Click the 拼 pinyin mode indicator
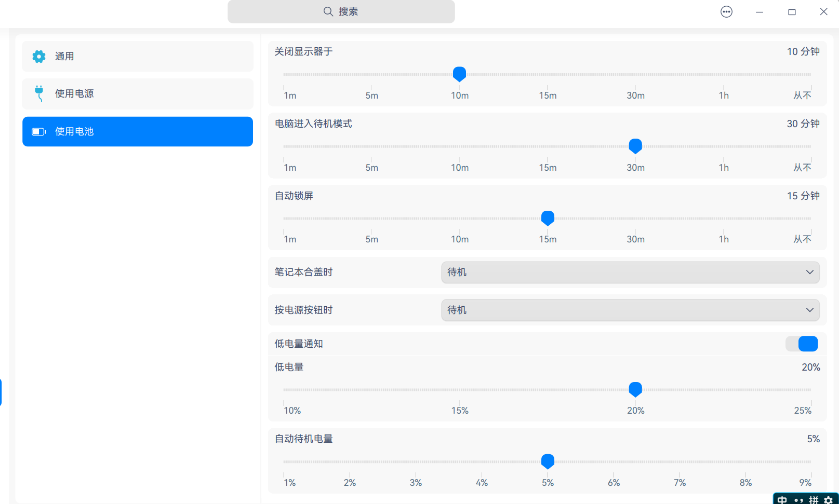The width and height of the screenshot is (839, 504). tap(814, 500)
